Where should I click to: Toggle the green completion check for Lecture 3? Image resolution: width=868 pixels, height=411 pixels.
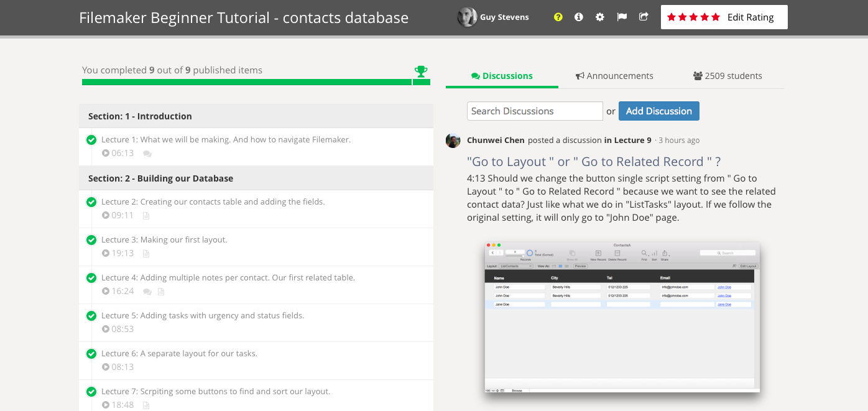point(91,240)
